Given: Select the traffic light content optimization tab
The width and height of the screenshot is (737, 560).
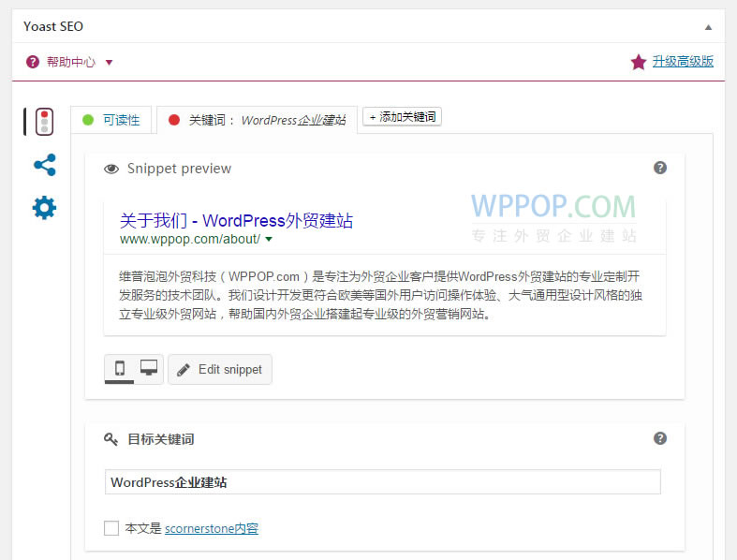Looking at the screenshot, I should tap(44, 122).
